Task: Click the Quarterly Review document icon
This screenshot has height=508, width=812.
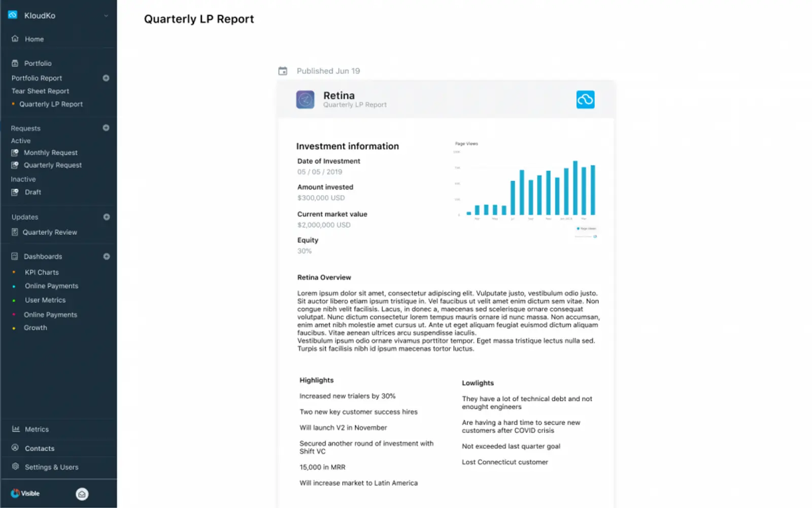Action: coord(15,232)
